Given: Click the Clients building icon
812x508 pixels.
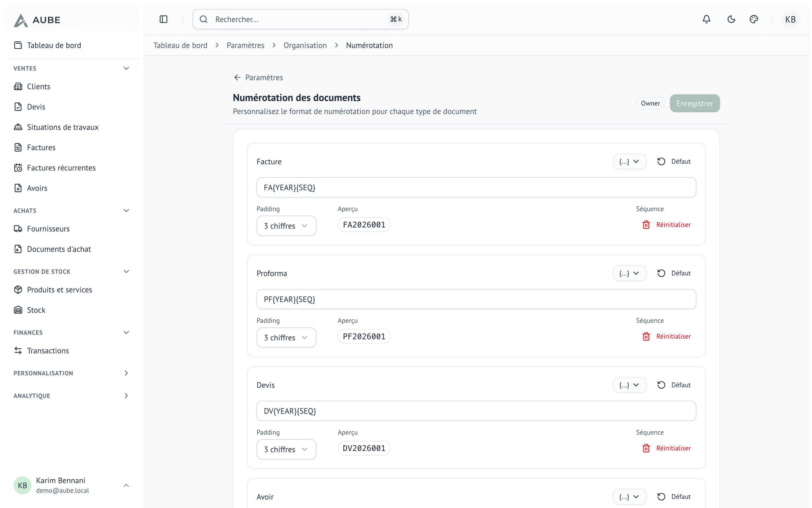Looking at the screenshot, I should click(18, 86).
